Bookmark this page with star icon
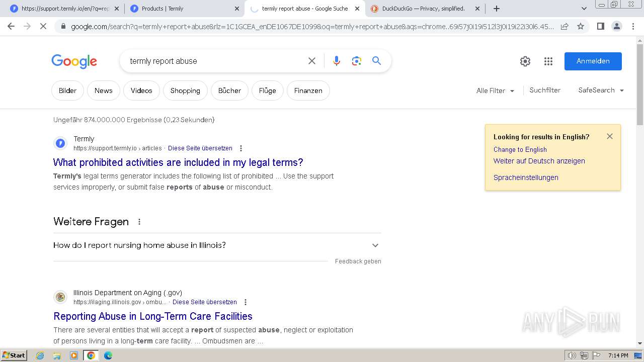Screen dimensions: 644x362 pos(581,26)
